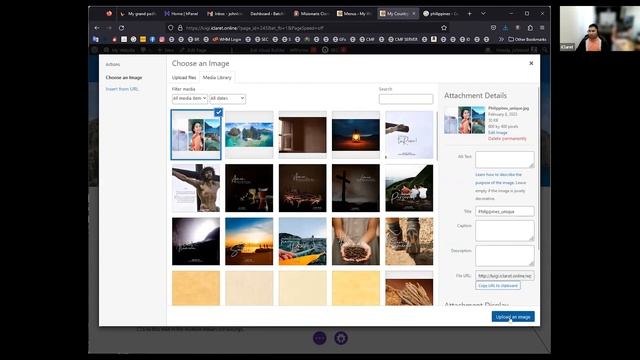The height and width of the screenshot is (360, 640).
Task: Select the orange sunset silhouettes thumbnail
Action: pyautogui.click(x=249, y=241)
